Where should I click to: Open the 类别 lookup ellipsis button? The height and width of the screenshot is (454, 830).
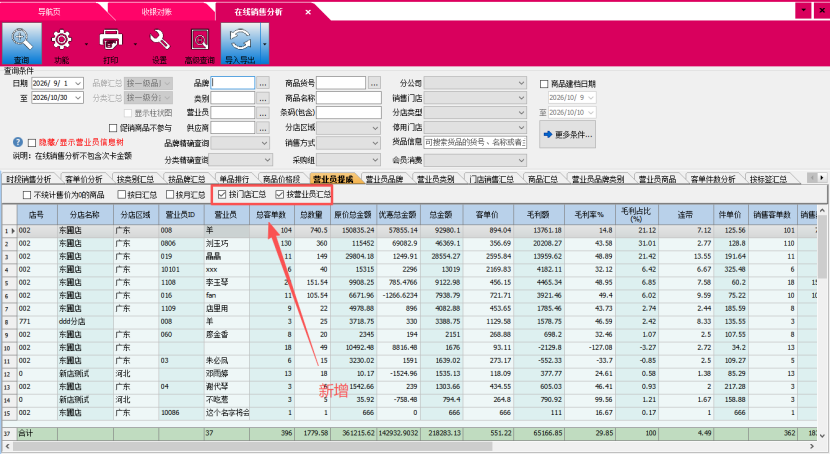263,98
